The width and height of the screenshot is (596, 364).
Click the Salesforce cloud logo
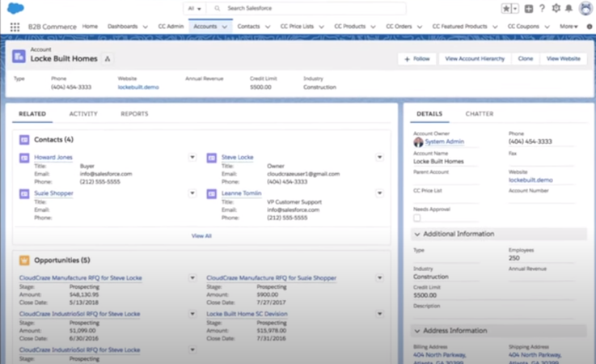(15, 8)
